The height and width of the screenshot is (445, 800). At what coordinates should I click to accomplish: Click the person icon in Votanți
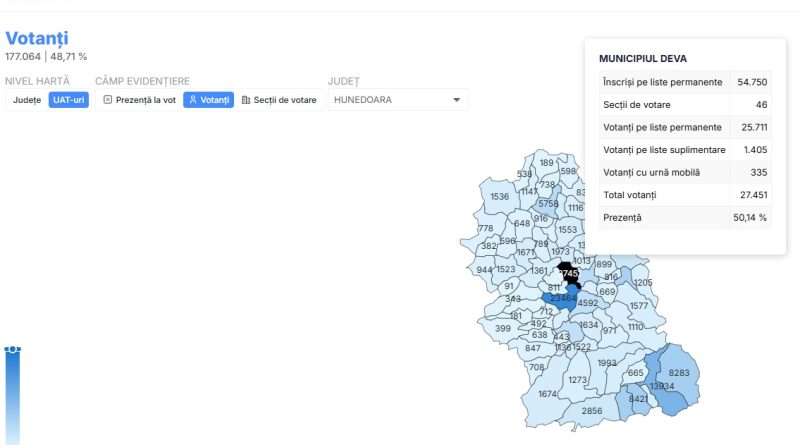(192, 100)
